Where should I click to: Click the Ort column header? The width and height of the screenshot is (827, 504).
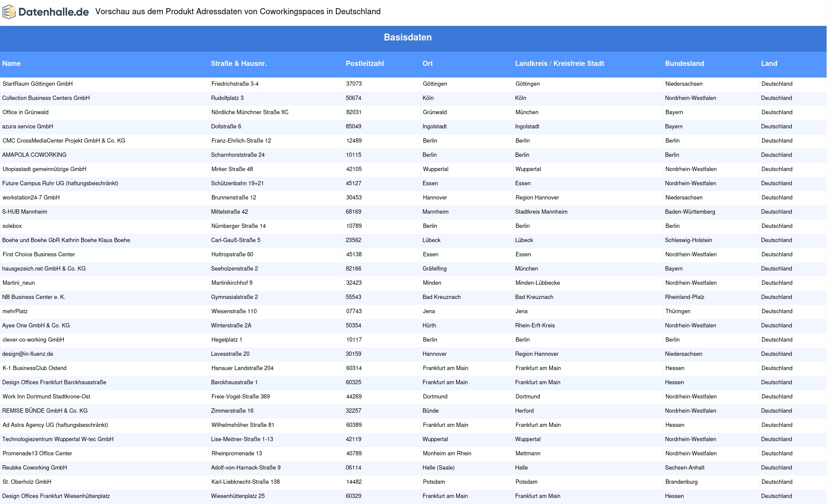click(x=428, y=64)
